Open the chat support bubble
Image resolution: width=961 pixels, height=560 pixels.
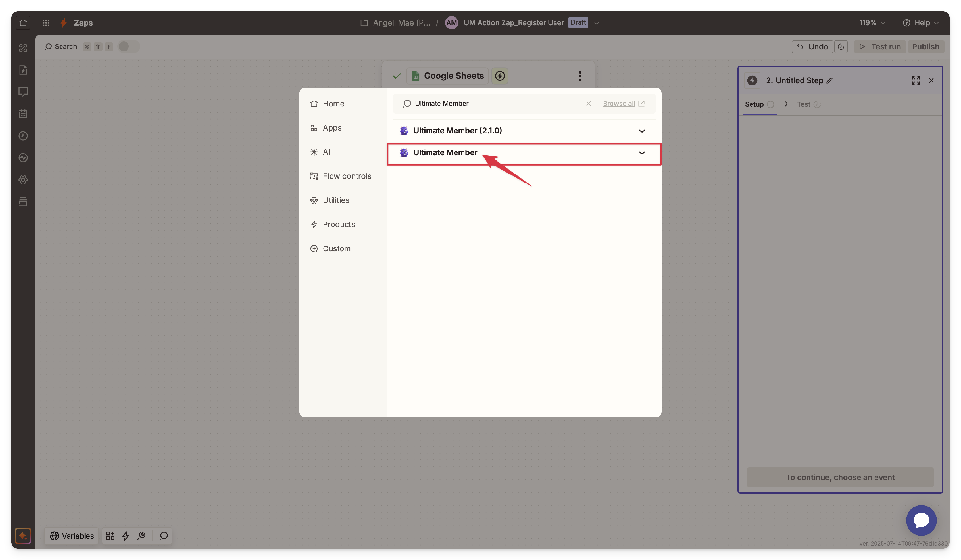click(921, 520)
